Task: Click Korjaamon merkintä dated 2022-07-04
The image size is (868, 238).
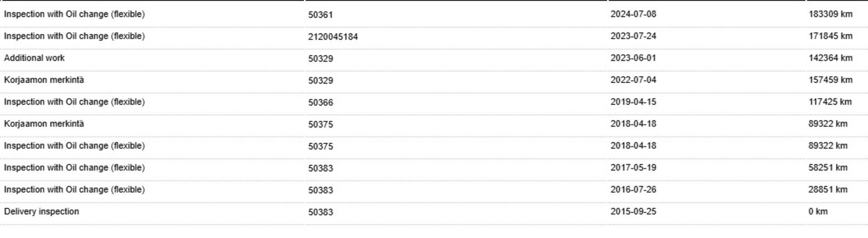Action: click(44, 80)
